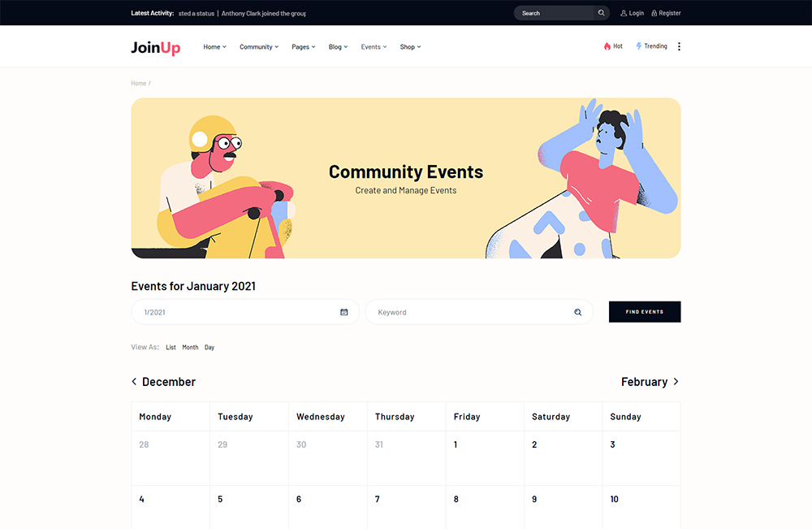This screenshot has width=812, height=529.
Task: Click the Keyword input field
Action: [x=471, y=312]
